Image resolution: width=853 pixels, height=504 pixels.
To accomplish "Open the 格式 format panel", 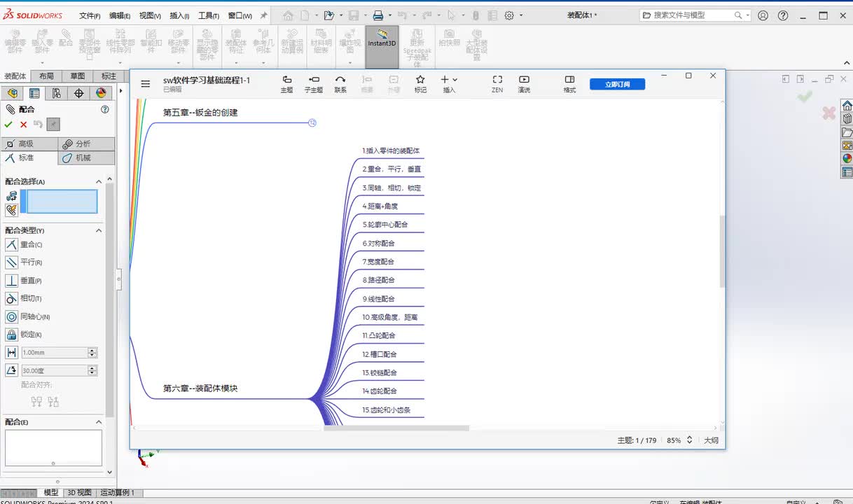I will point(569,84).
